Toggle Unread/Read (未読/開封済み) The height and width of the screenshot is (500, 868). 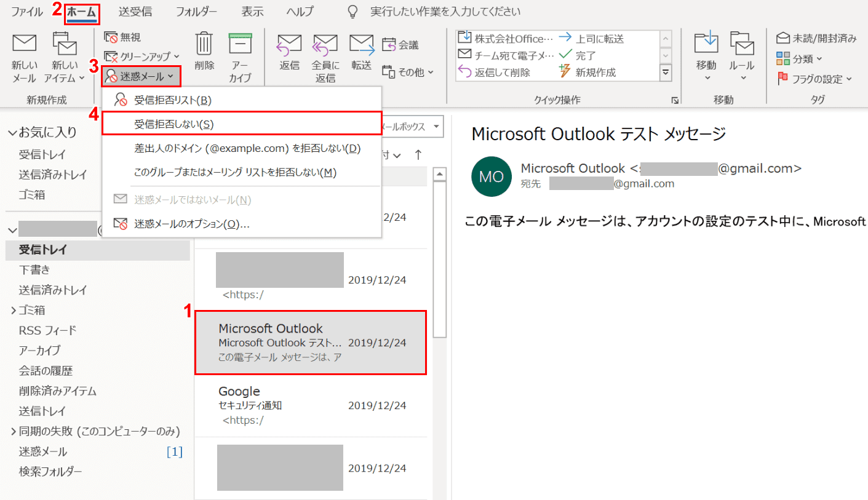(816, 38)
